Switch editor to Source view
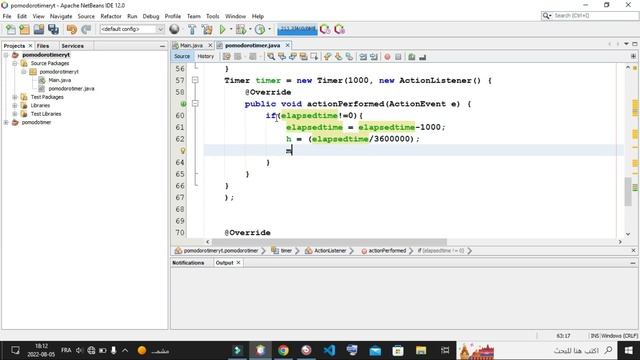The image size is (640, 360). pos(182,56)
